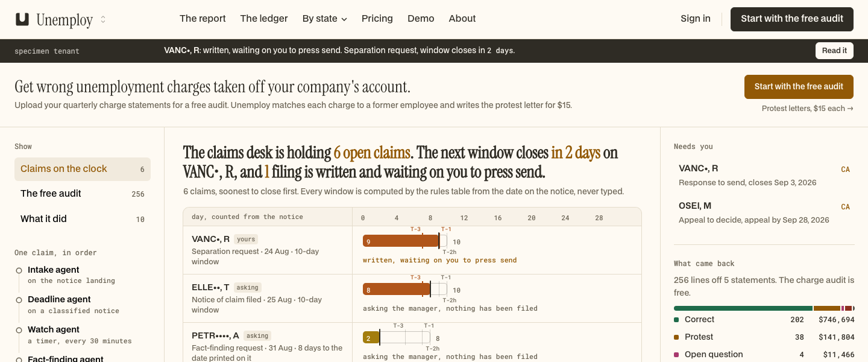The image size is (868, 362).
Task: Click VANC•, R under Needs you
Action: pos(764,175)
